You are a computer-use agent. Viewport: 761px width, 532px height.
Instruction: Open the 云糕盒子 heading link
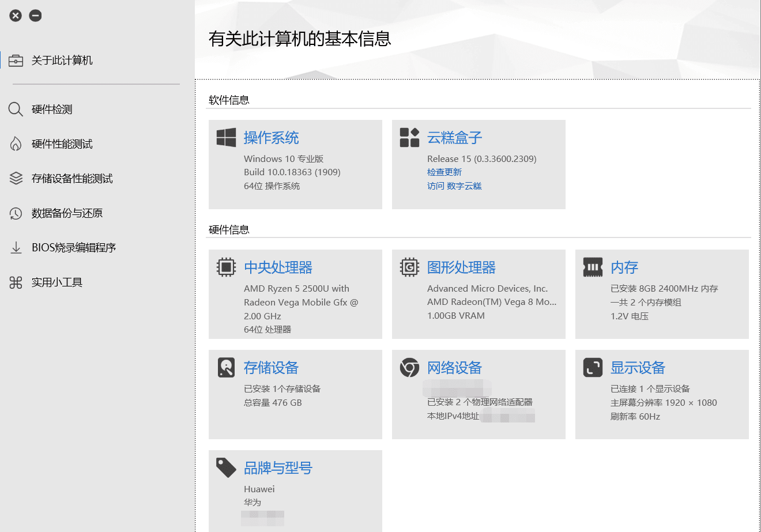point(454,138)
